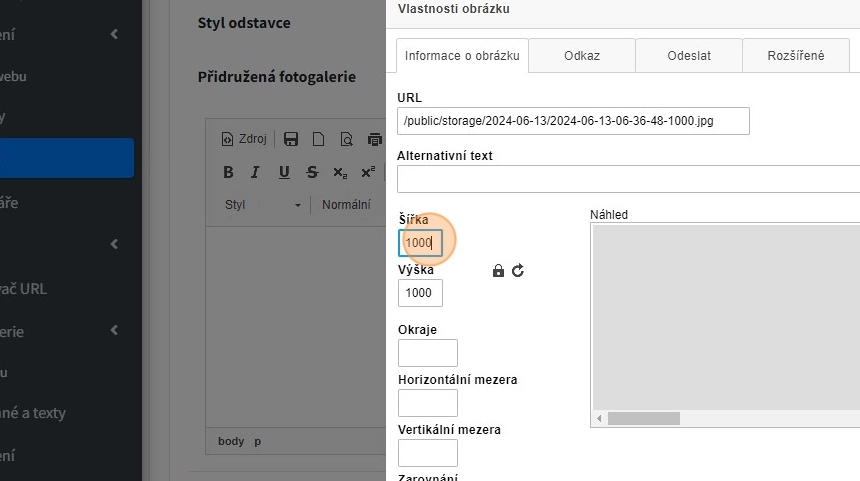
Task: Open the Odeslat tab
Action: (x=688, y=56)
